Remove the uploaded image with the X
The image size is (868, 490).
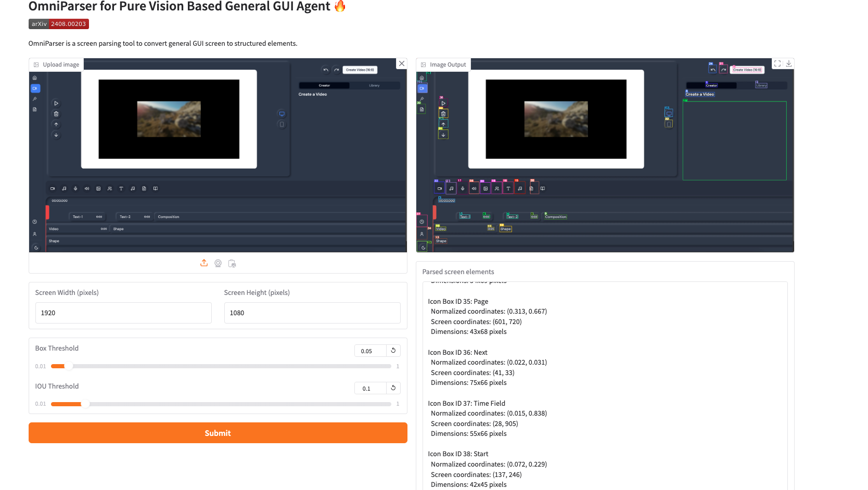[x=401, y=63]
